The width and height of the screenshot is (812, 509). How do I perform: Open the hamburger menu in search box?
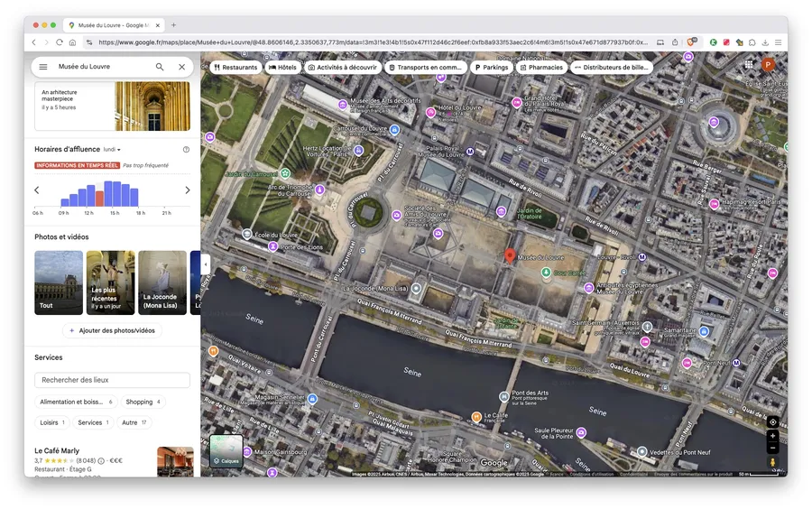pos(43,67)
